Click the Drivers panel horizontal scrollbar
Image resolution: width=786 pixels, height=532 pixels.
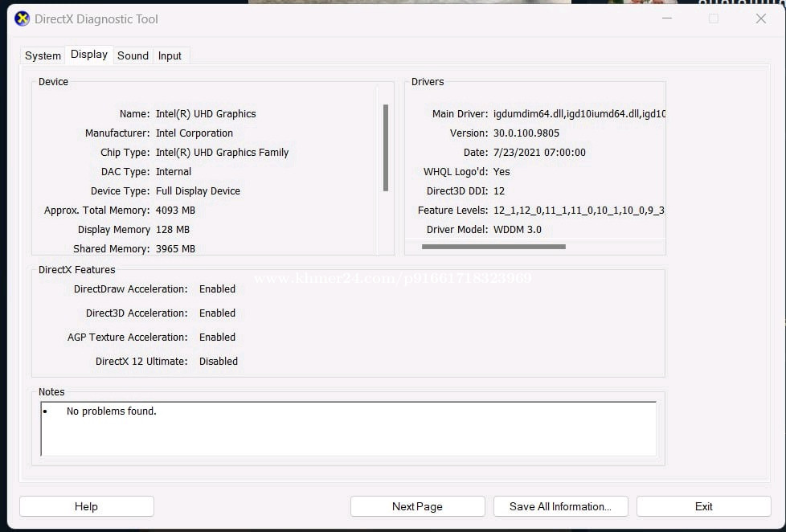(x=493, y=247)
